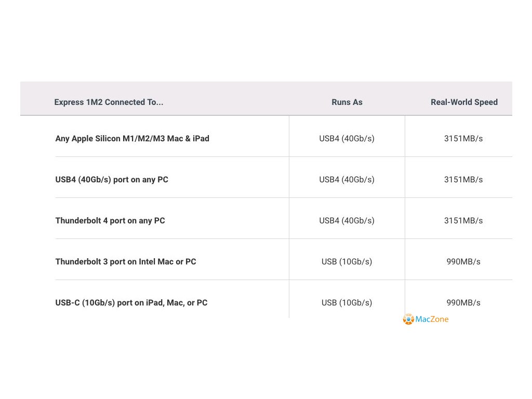This screenshot has width=532, height=399.
Task: Select the "Runs As" column header
Action: point(347,102)
